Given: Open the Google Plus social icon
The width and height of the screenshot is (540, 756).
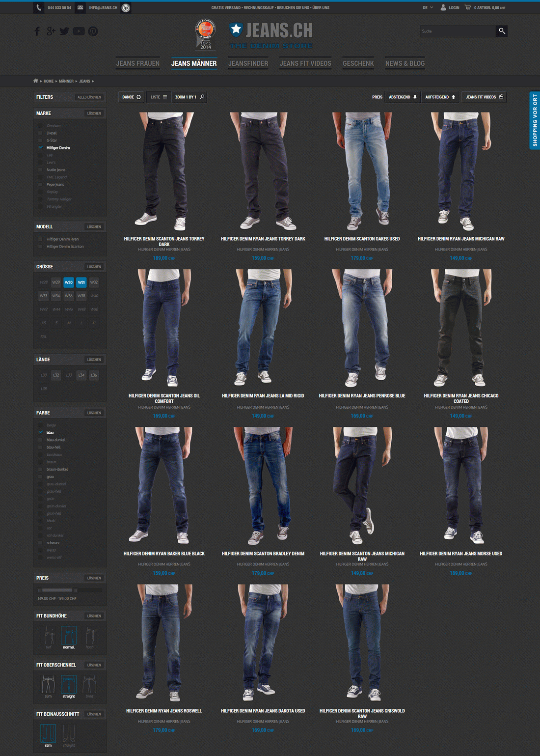Looking at the screenshot, I should 51,31.
